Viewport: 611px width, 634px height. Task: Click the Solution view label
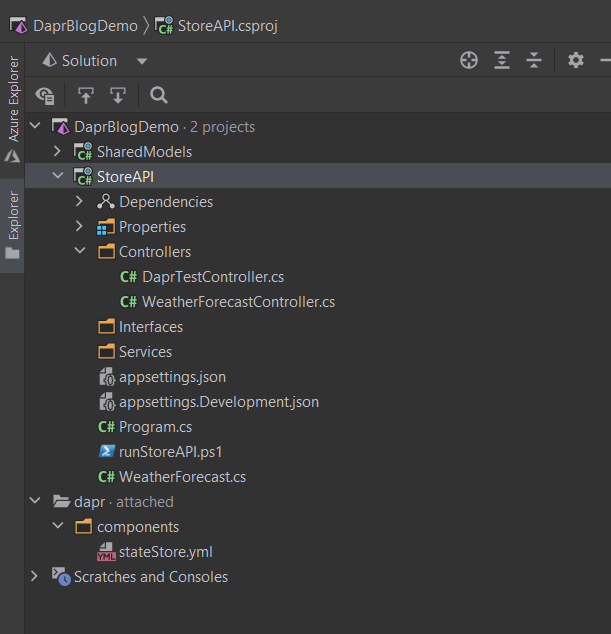click(x=89, y=61)
